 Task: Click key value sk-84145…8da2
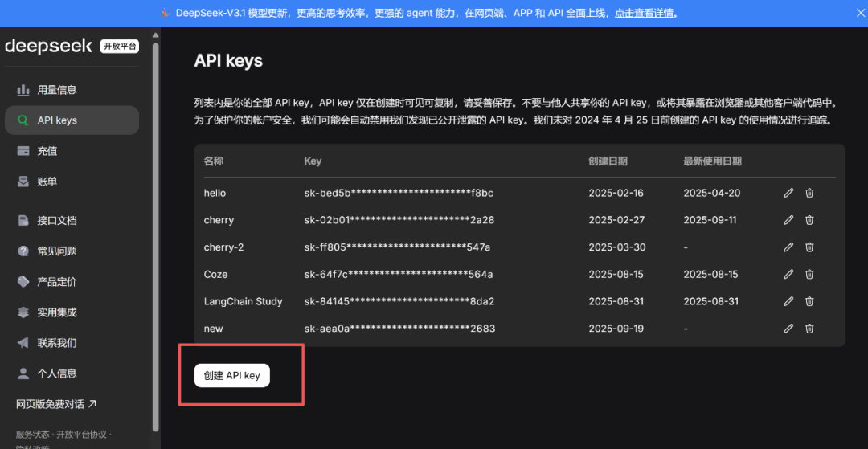pyautogui.click(x=399, y=301)
